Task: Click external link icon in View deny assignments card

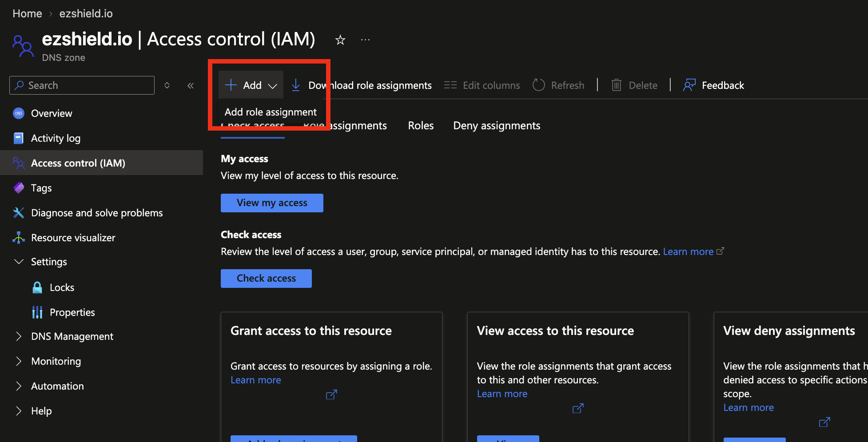Action: click(x=824, y=422)
